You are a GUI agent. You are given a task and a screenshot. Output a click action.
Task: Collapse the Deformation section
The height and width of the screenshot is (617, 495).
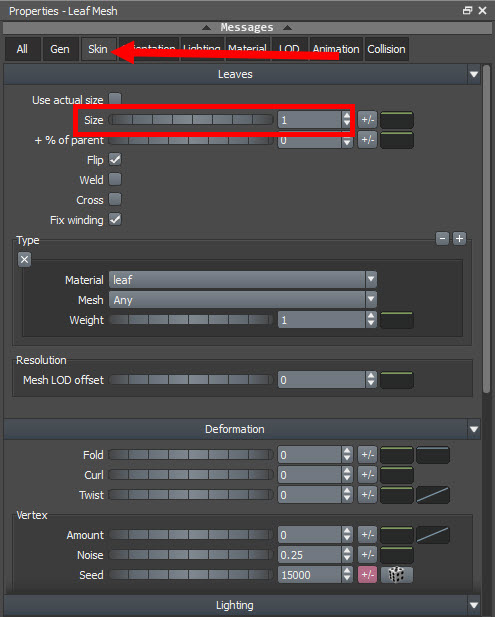click(x=474, y=429)
